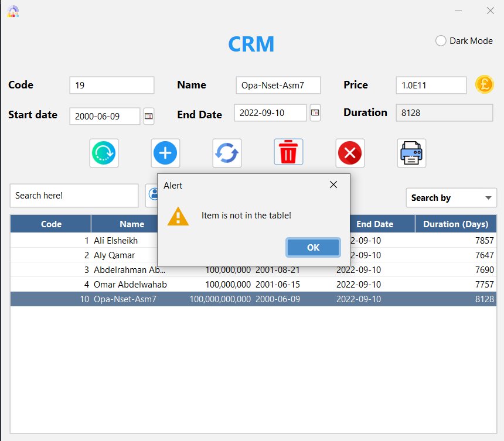Sort by the Code column header
504x441 pixels.
(x=51, y=224)
